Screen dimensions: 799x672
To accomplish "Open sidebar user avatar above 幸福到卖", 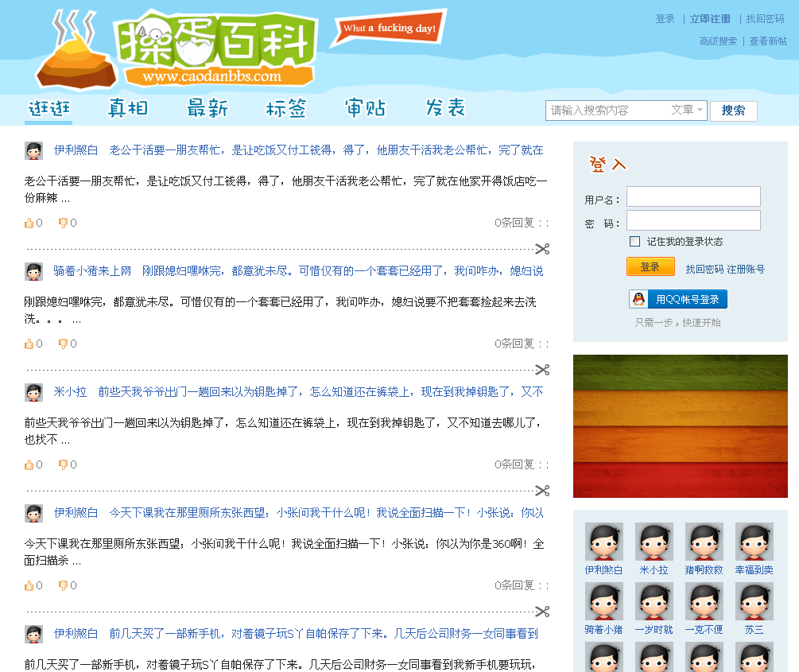I will point(754,542).
